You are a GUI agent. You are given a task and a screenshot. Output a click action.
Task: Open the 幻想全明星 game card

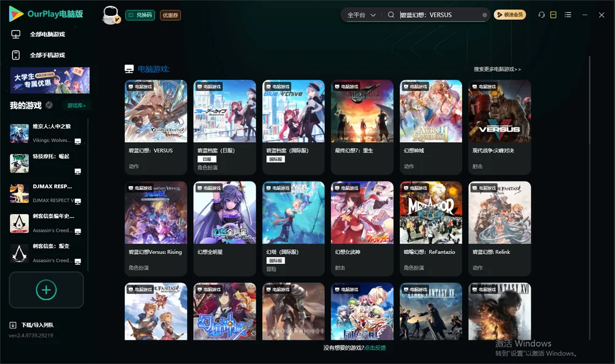(x=224, y=229)
